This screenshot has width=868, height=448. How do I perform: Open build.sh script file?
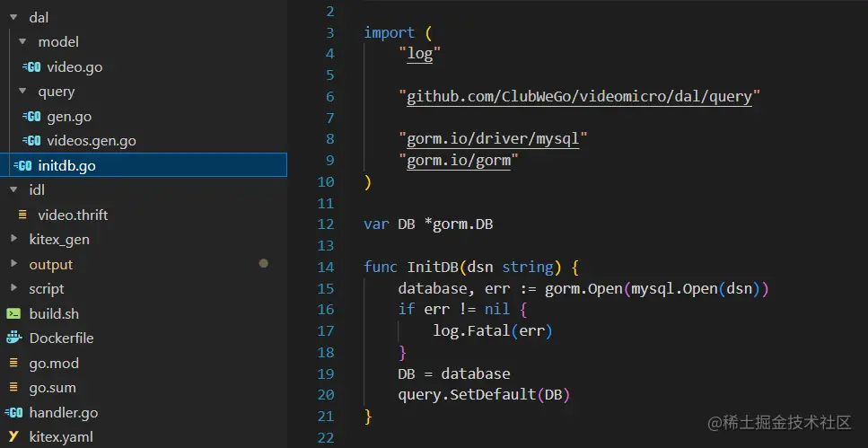point(54,313)
